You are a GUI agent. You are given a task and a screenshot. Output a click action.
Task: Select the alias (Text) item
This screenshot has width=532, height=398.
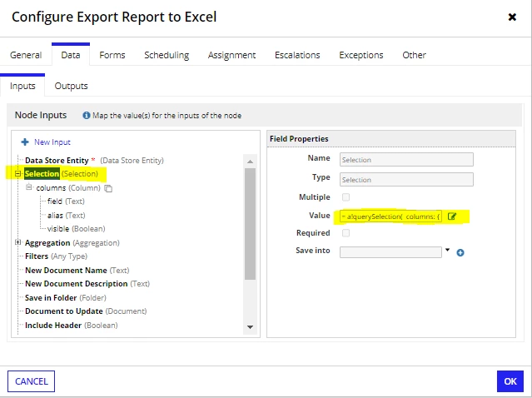point(66,216)
